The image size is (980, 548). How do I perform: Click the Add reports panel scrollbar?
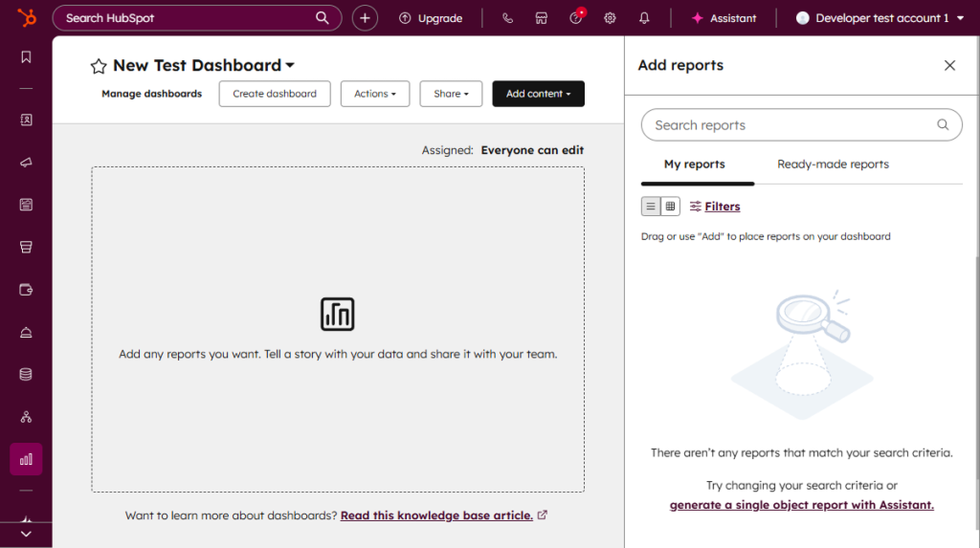977,368
